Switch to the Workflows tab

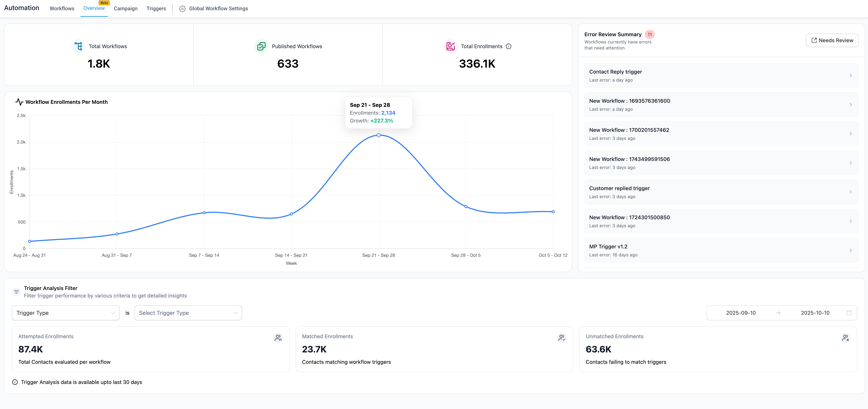[x=62, y=8]
